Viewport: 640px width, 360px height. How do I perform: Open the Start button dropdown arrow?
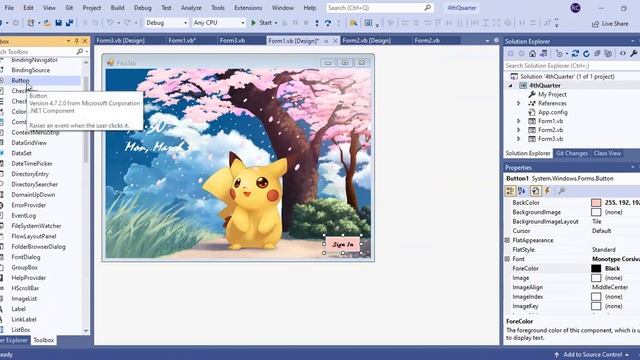(276, 23)
